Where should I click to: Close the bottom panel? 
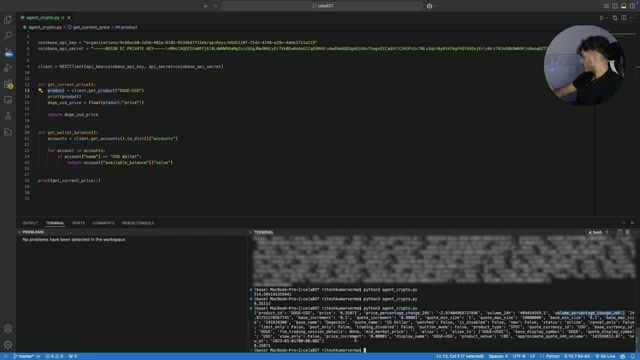632,223
